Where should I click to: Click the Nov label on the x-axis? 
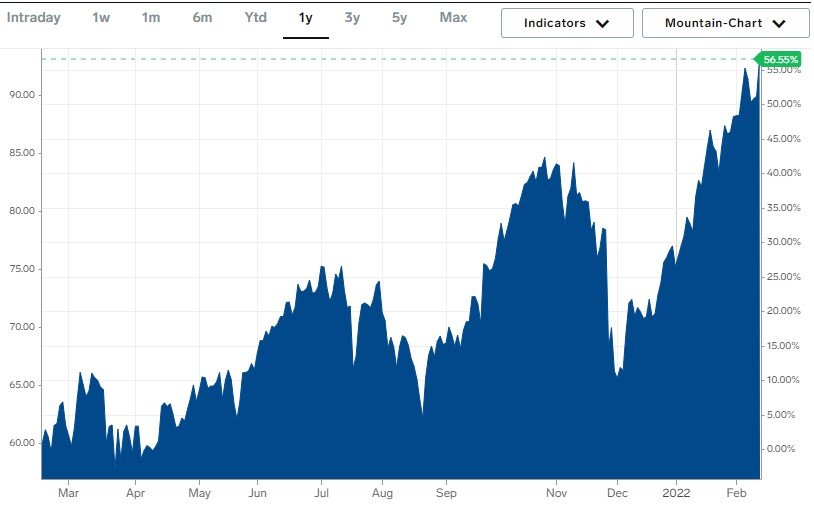click(x=557, y=493)
